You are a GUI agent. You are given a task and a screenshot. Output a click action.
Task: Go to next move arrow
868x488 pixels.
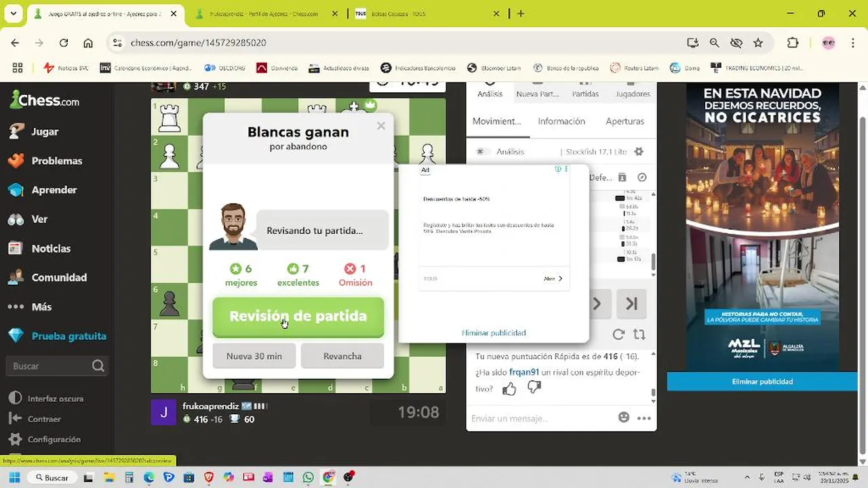point(597,304)
